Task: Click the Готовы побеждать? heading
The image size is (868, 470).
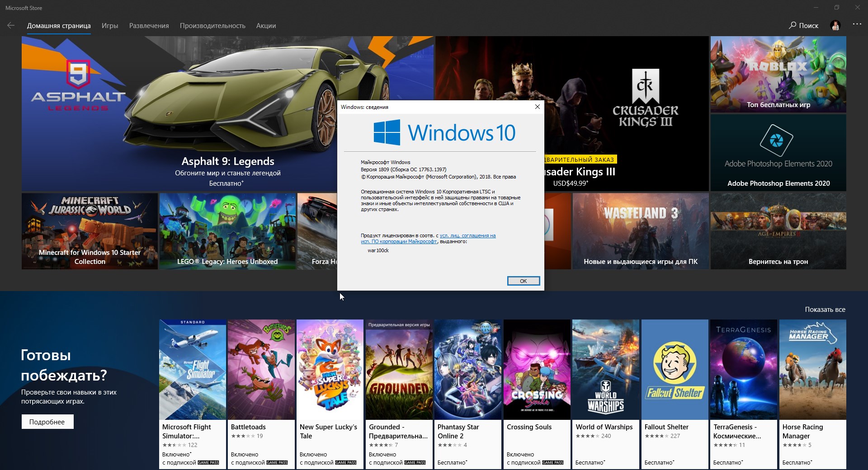Action: click(64, 365)
